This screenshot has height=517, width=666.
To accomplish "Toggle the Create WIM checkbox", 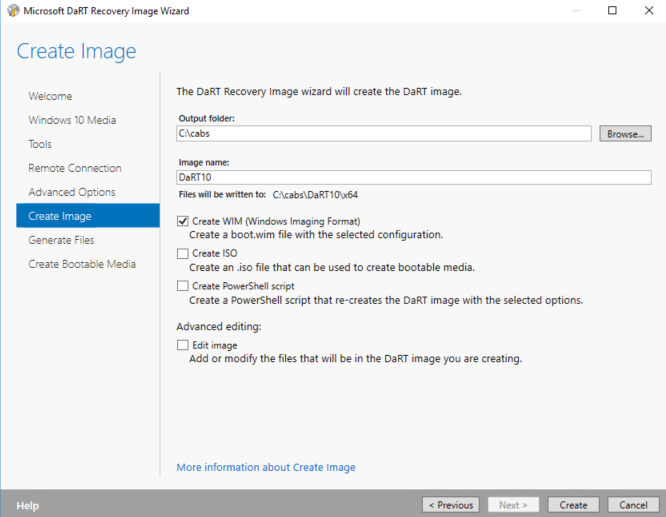I will click(183, 221).
